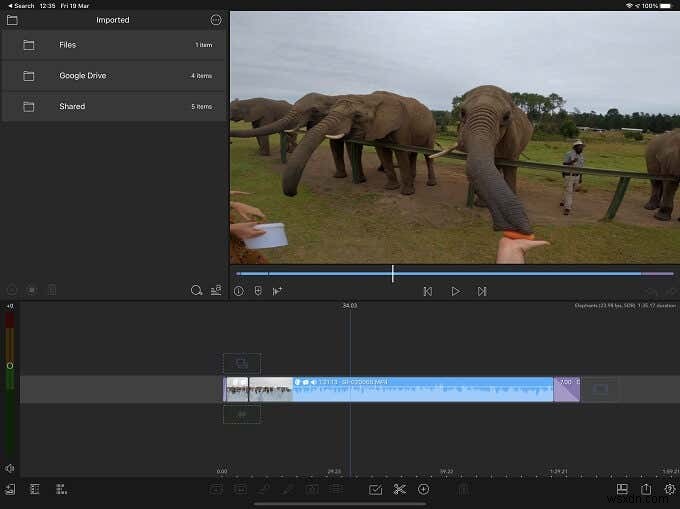Toggle the clip select checkmark tool
The width and height of the screenshot is (680, 509).
(x=375, y=489)
